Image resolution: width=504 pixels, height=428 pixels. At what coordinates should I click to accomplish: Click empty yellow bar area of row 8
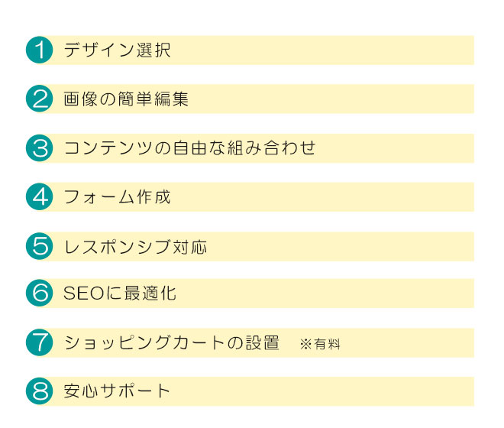[x=321, y=391]
